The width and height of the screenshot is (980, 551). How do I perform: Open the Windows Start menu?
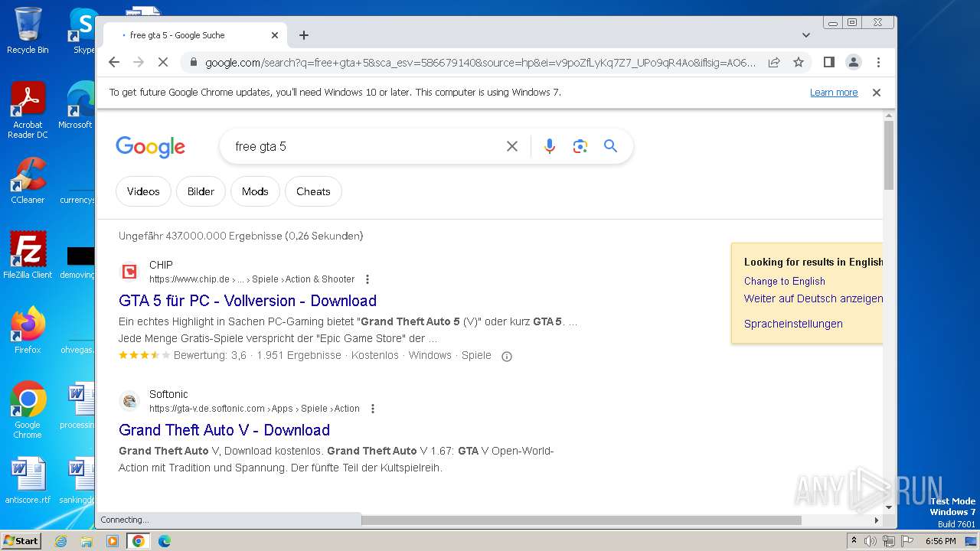(21, 541)
